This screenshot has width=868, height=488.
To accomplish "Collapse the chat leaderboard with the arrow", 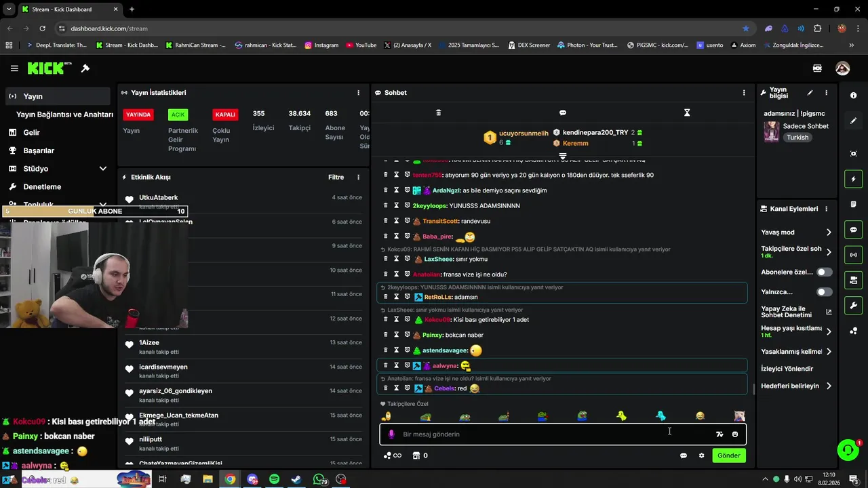I will 562,156.
